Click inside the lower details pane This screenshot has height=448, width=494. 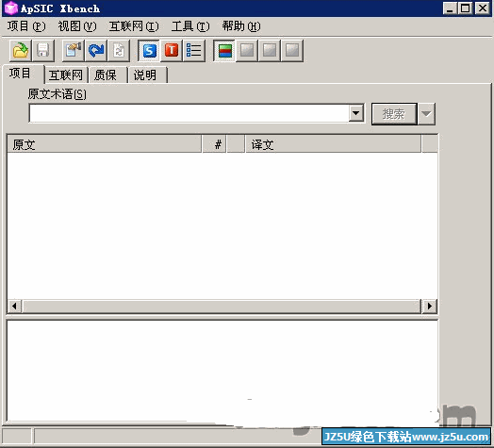(222, 371)
